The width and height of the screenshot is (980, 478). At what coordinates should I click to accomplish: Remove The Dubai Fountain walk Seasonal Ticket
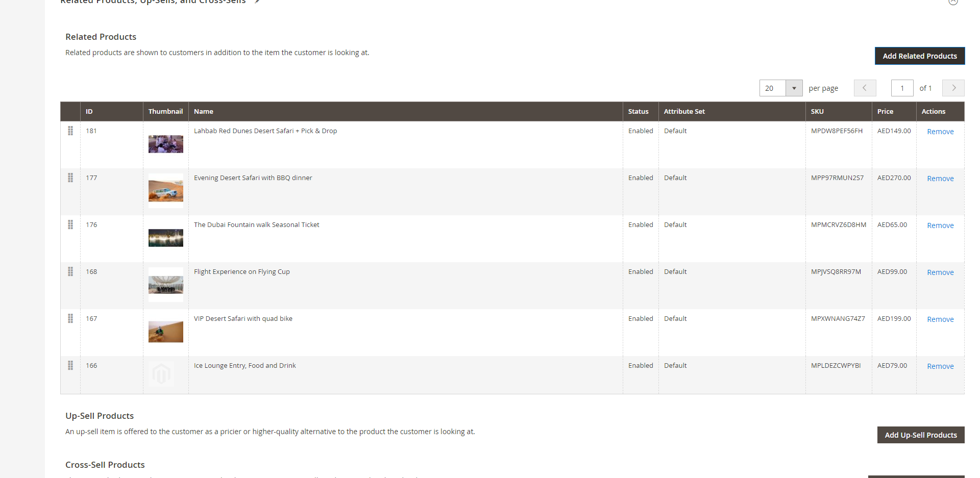tap(940, 225)
